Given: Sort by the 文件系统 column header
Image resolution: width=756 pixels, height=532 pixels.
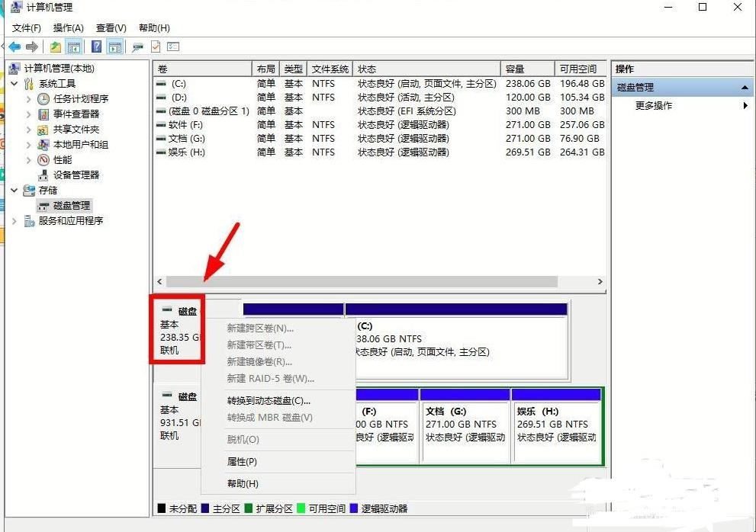Looking at the screenshot, I should (330, 69).
